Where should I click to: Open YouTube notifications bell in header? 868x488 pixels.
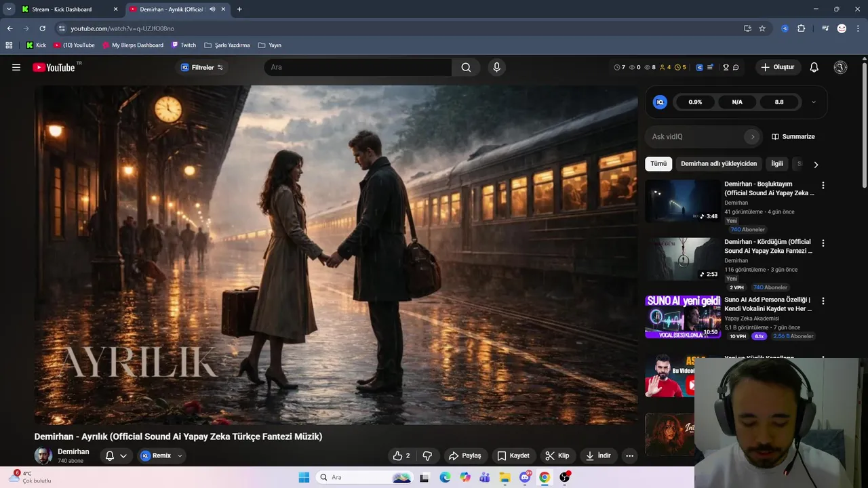[x=814, y=67]
